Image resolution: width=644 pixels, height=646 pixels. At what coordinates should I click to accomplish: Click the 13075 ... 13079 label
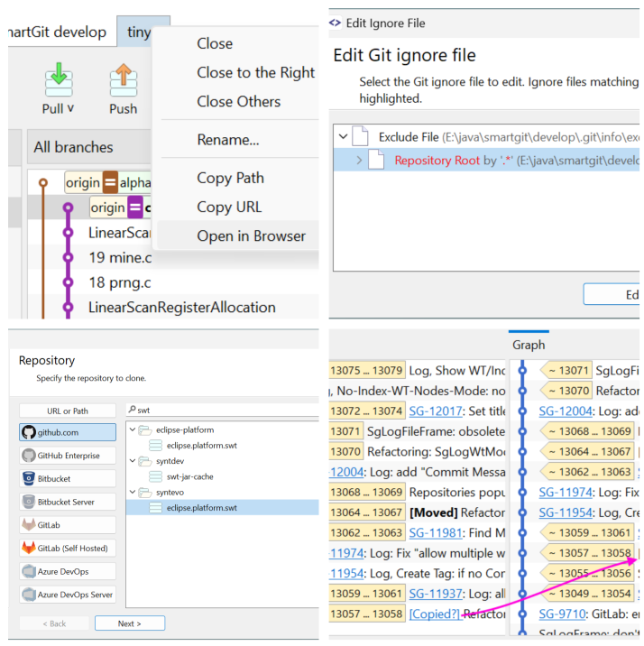point(366,371)
